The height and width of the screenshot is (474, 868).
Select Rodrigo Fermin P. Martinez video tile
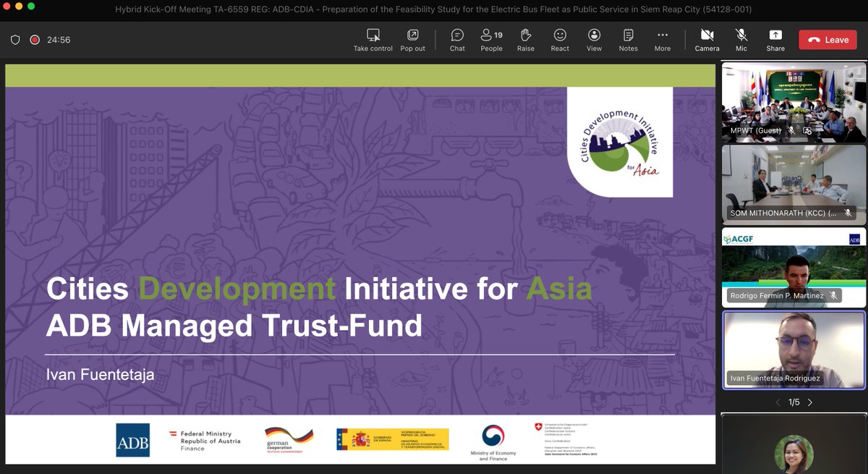click(x=793, y=268)
